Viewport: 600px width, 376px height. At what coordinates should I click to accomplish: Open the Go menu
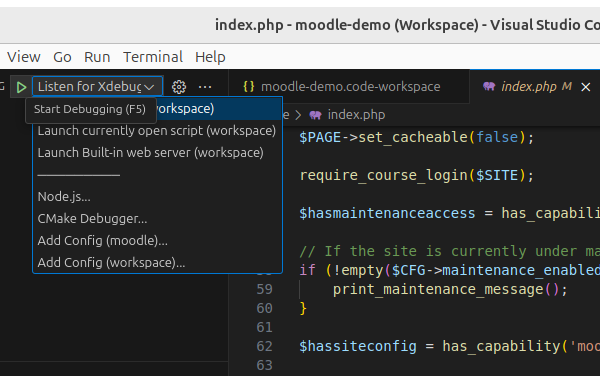(x=62, y=57)
